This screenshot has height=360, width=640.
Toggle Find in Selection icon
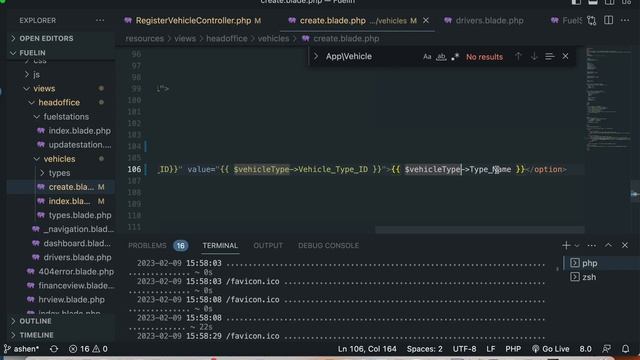[550, 57]
